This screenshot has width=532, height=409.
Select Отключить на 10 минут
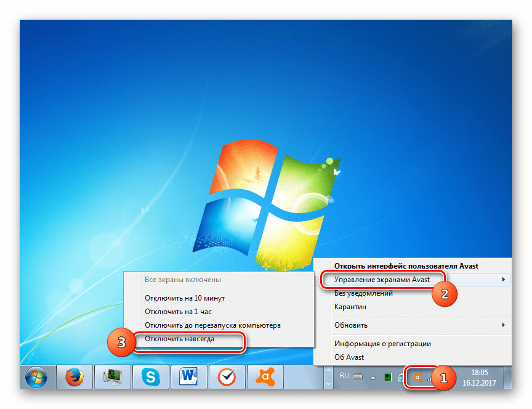pyautogui.click(x=185, y=298)
